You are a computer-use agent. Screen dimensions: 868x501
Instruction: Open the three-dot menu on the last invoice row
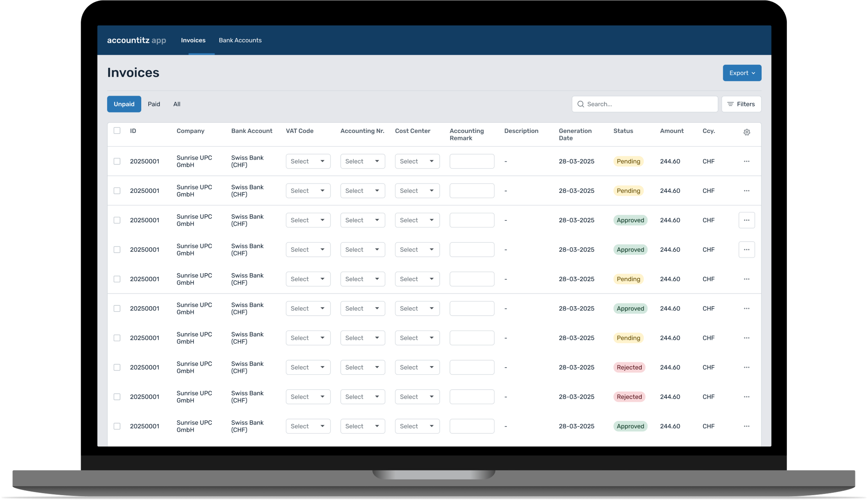tap(746, 426)
